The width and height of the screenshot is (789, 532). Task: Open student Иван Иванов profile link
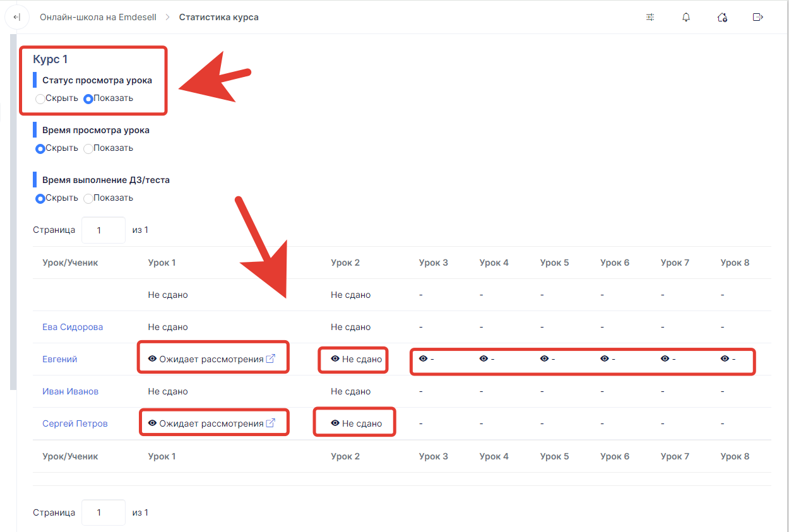click(x=71, y=391)
